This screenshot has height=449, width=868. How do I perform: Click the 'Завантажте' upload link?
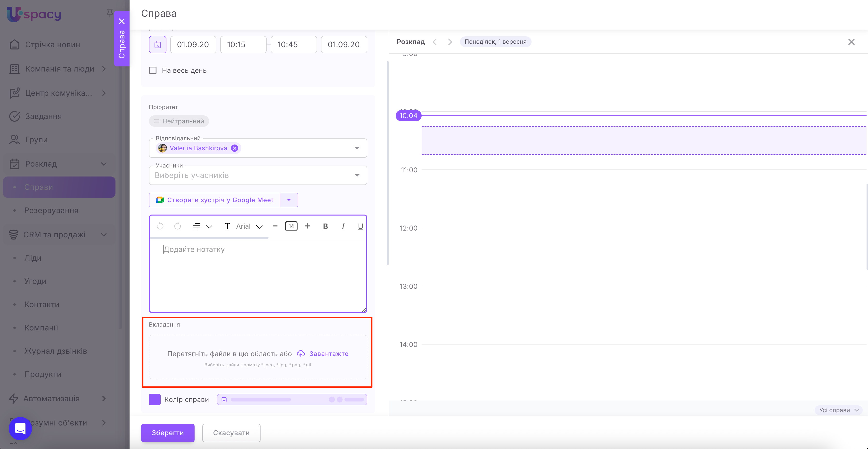click(x=328, y=354)
